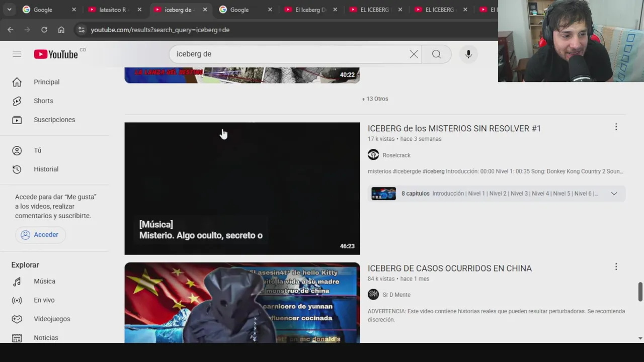The image size is (644, 362).
Task: Open options for MISTERIOS SIN RESOLVER video
Action: coord(616,127)
